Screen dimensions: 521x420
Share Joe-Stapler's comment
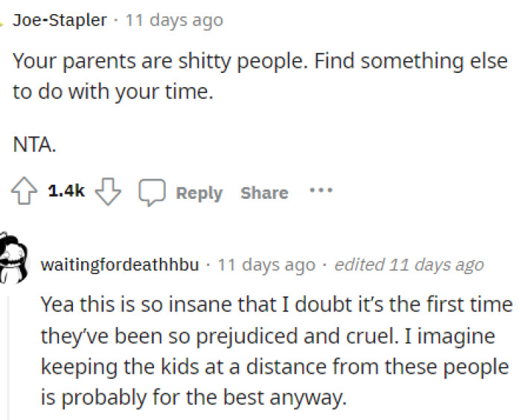[x=264, y=193]
